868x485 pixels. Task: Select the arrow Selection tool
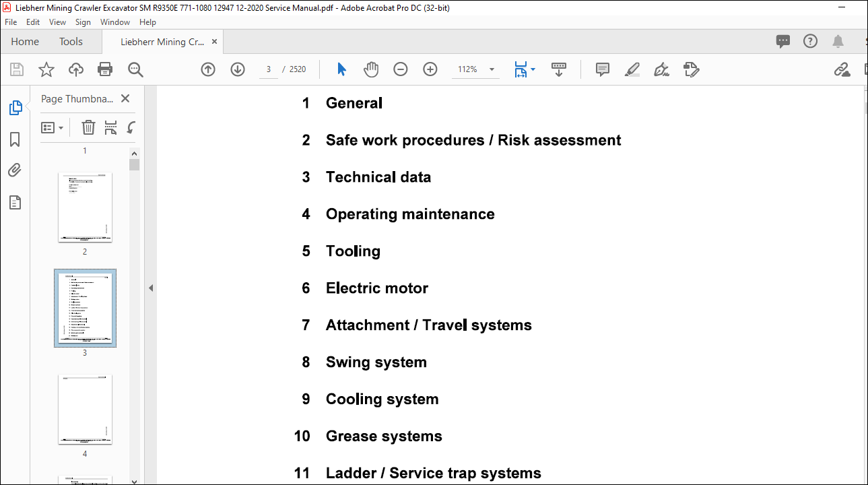click(x=341, y=69)
